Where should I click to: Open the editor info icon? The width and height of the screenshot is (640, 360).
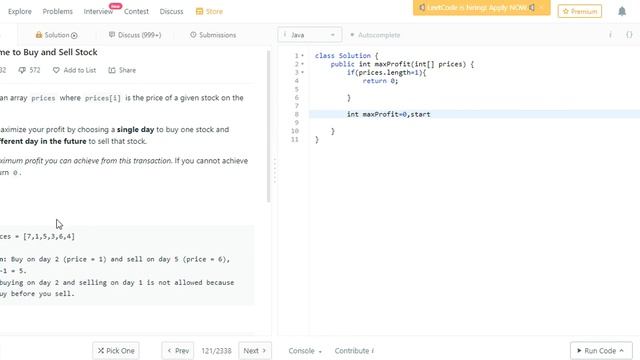[x=610, y=35]
